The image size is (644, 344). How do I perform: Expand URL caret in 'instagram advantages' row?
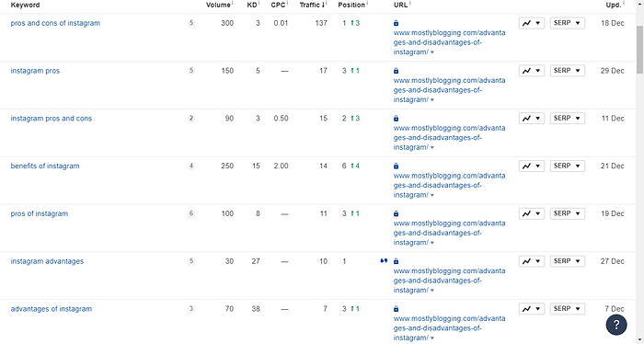[432, 291]
